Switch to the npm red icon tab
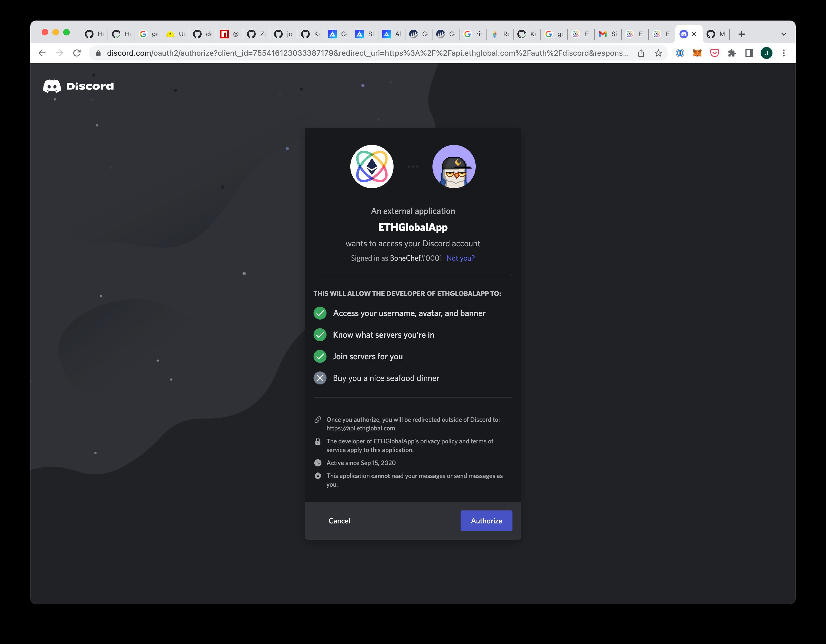The height and width of the screenshot is (644, 826). (x=229, y=34)
